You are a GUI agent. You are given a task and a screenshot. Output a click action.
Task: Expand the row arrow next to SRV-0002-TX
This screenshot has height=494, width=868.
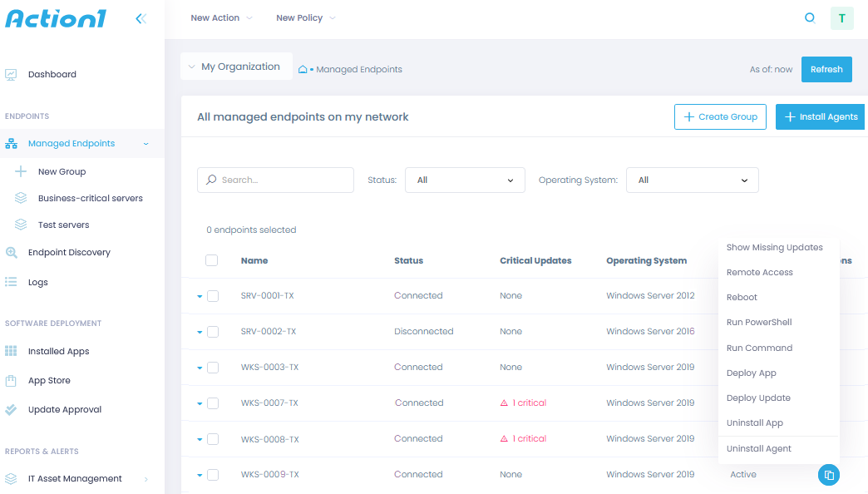tap(199, 331)
